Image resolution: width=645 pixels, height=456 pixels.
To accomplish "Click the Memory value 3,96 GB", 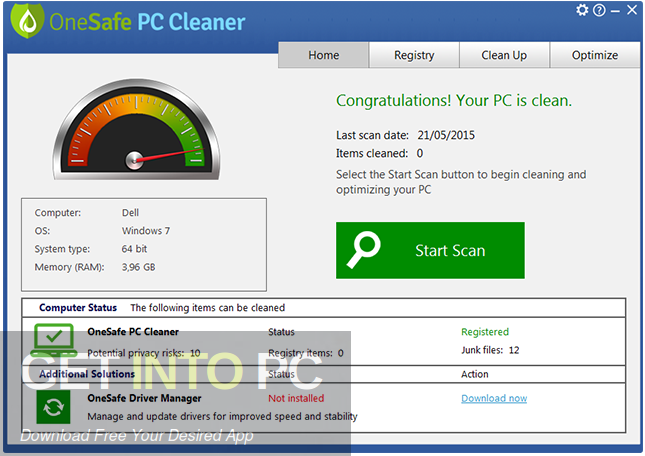I will point(138,267).
